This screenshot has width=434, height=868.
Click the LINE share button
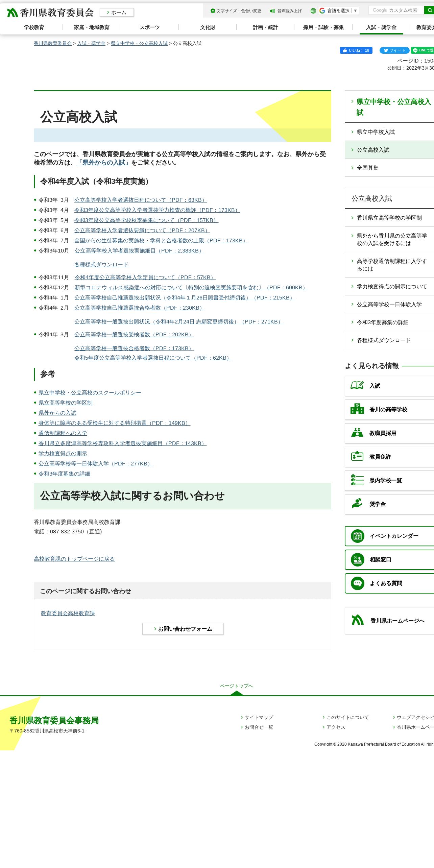click(423, 50)
